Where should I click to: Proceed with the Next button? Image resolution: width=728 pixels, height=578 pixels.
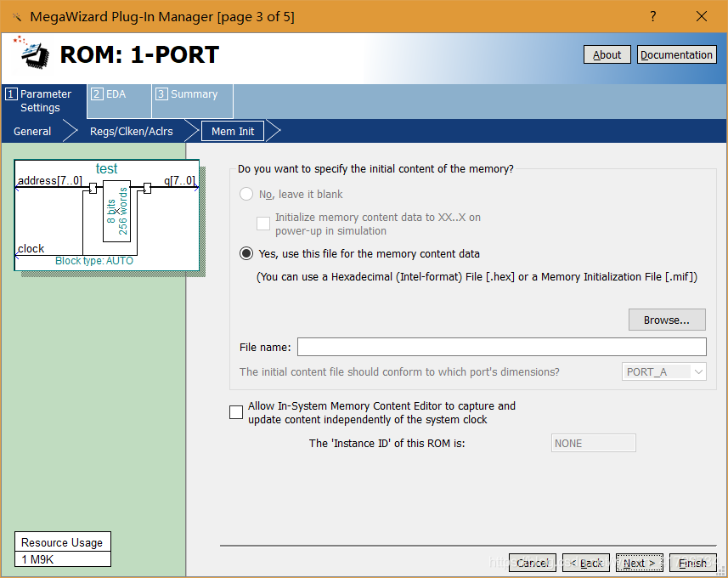[x=640, y=564]
